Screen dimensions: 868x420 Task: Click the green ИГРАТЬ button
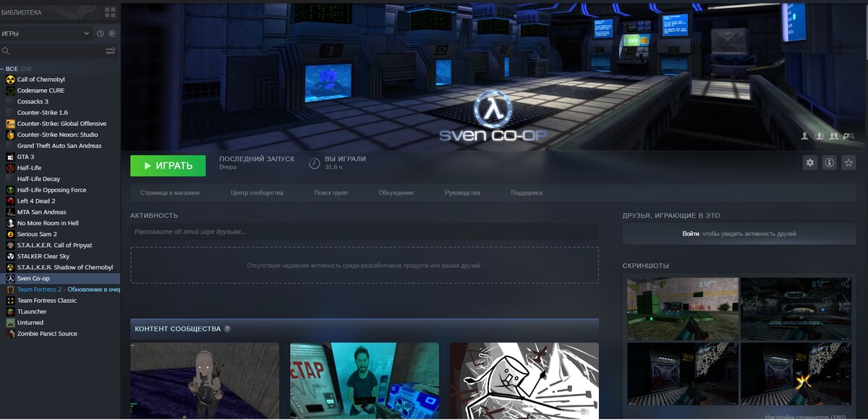[x=168, y=166]
